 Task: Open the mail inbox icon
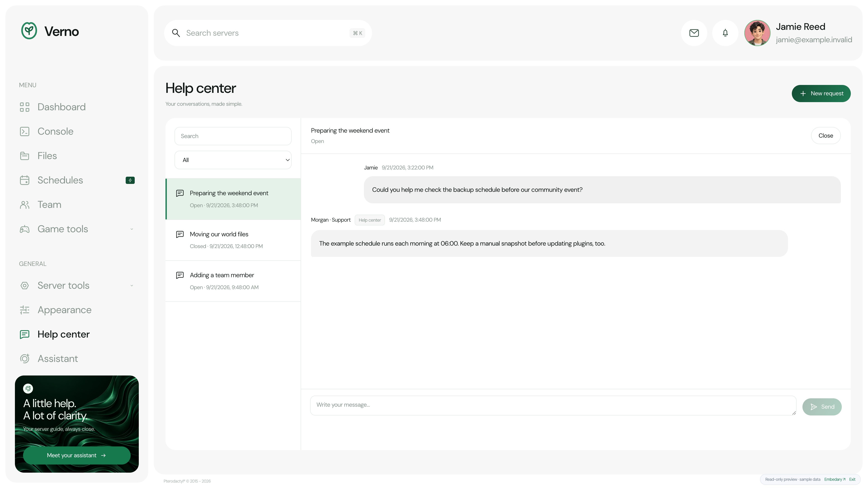click(694, 33)
